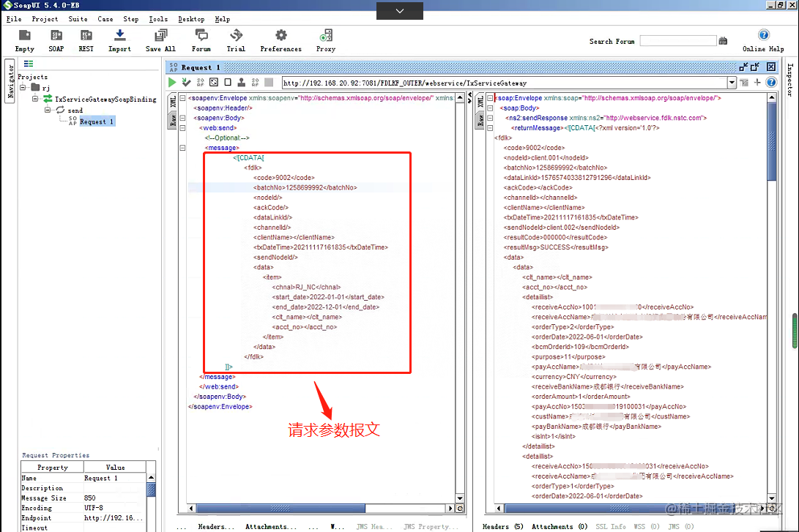Collapse soap:Body fold in response XML

tap(490, 108)
